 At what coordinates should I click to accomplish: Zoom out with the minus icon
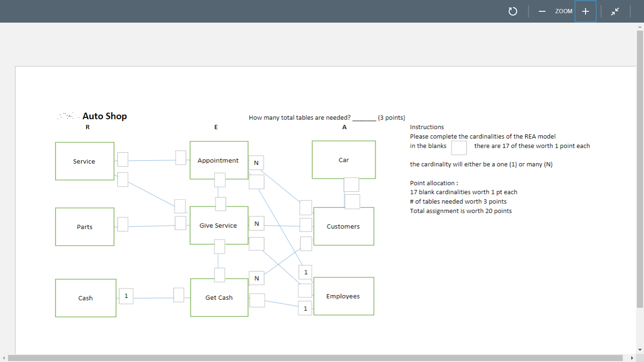click(542, 11)
